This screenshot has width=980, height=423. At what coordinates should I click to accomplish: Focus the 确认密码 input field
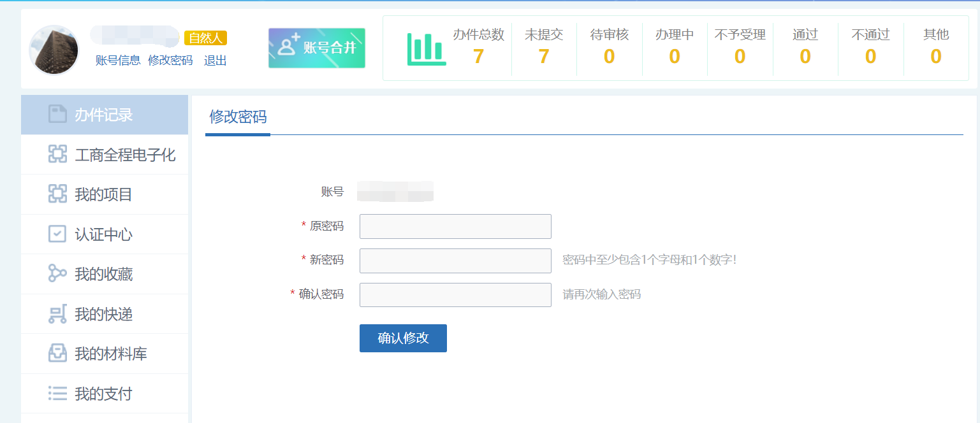click(x=455, y=295)
